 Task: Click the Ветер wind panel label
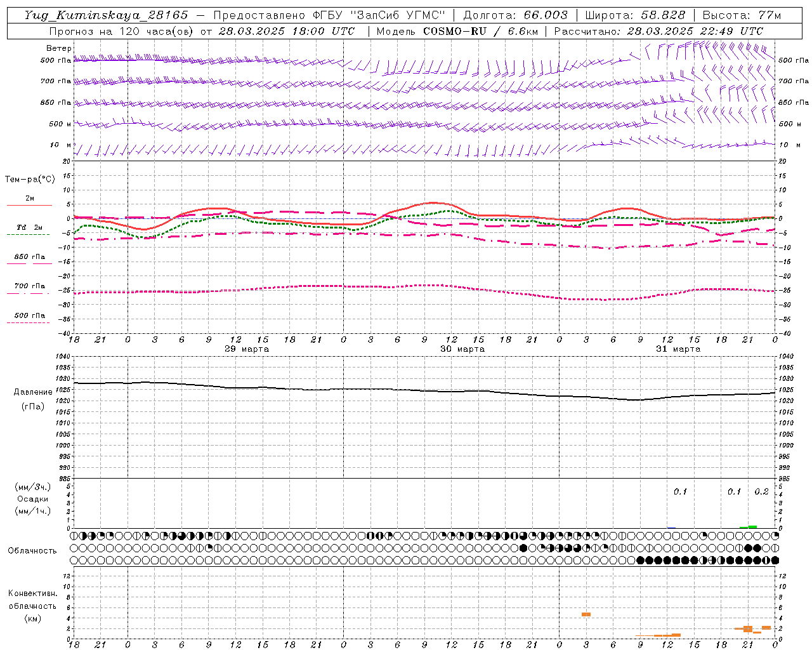[x=58, y=48]
